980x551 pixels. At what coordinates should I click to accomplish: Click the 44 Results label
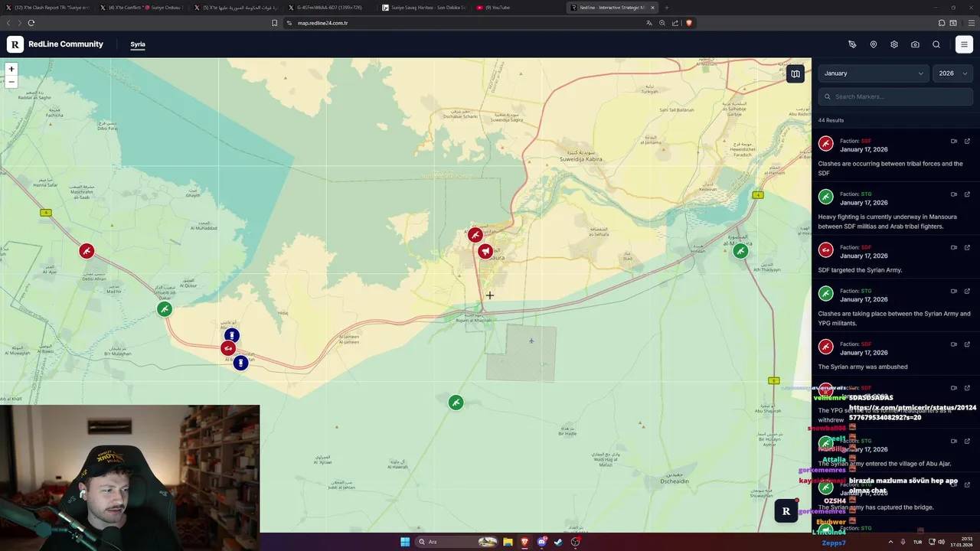click(x=831, y=120)
